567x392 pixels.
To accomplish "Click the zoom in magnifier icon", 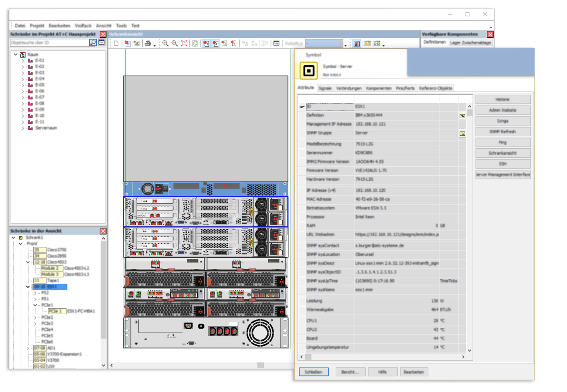I will tap(175, 44).
